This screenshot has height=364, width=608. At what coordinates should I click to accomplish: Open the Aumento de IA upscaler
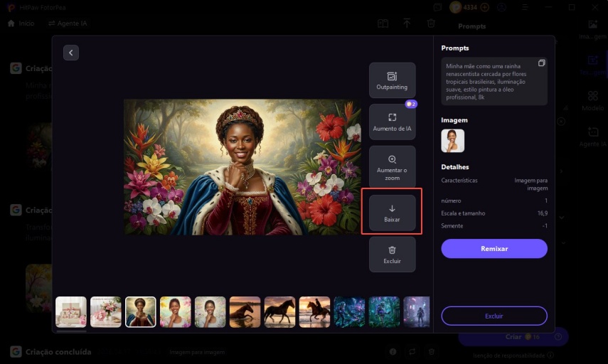point(392,122)
